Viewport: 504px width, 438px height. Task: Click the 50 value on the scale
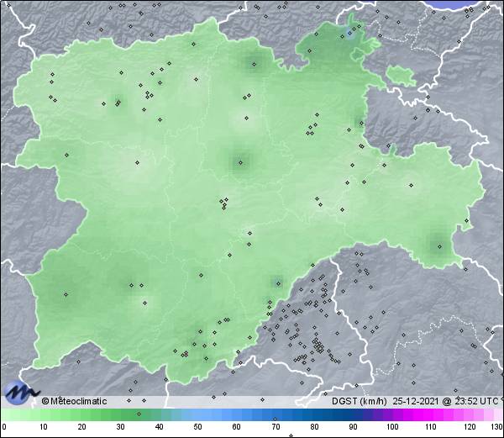pos(197,427)
